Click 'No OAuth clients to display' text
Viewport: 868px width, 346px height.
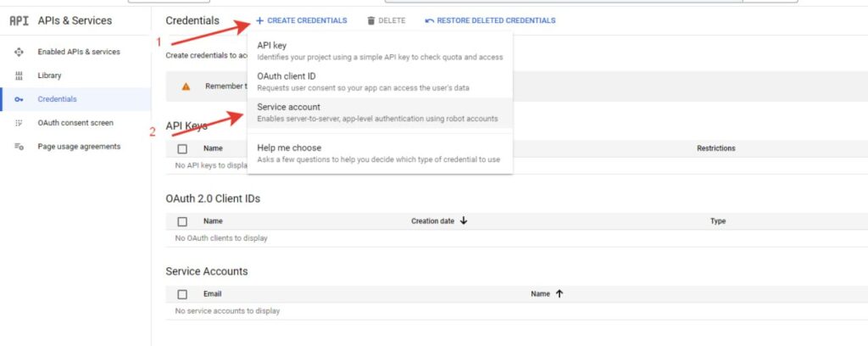click(221, 238)
